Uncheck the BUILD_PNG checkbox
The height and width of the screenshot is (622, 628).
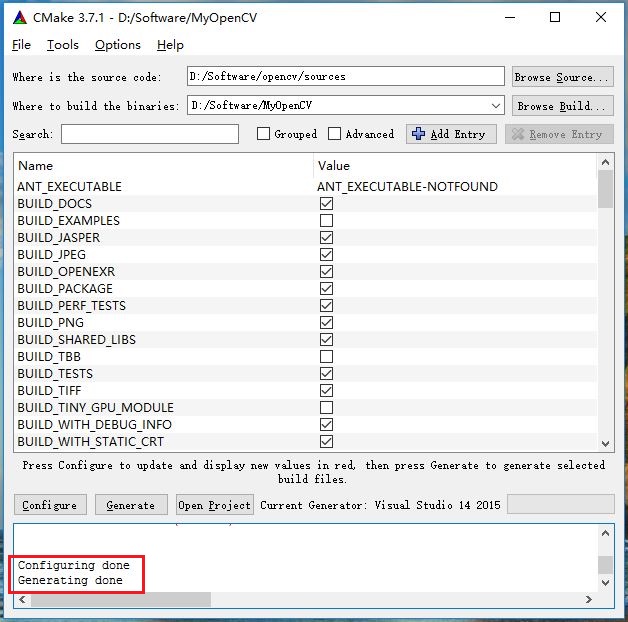tap(326, 322)
